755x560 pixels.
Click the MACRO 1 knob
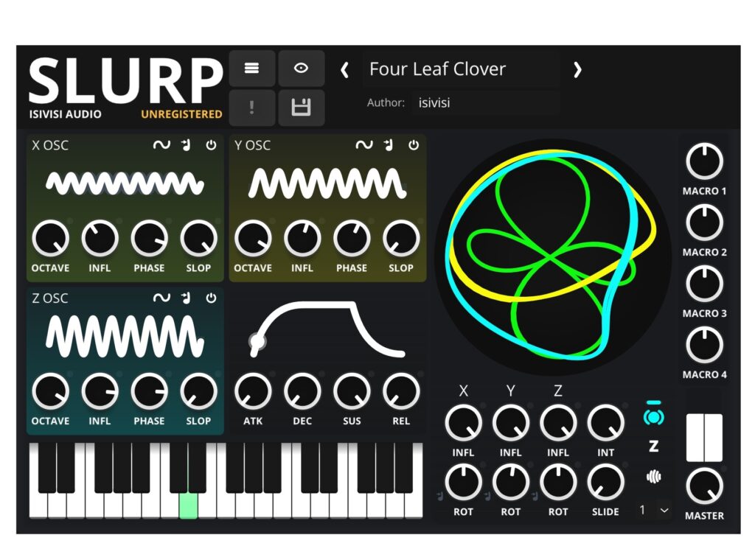(x=704, y=161)
